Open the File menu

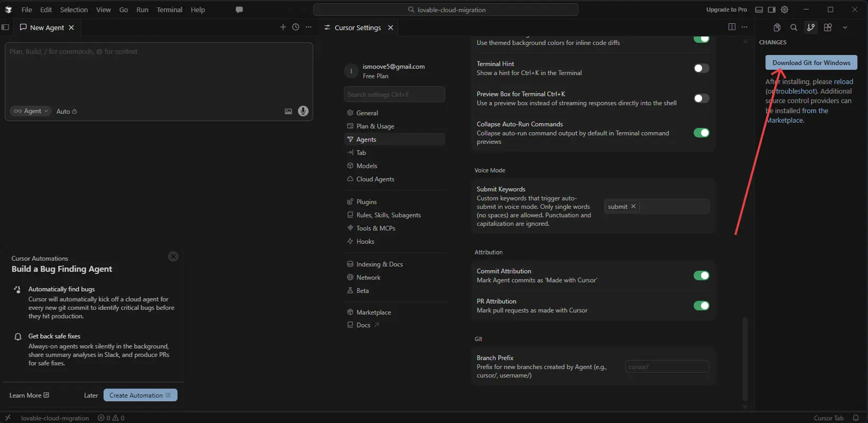click(x=26, y=10)
